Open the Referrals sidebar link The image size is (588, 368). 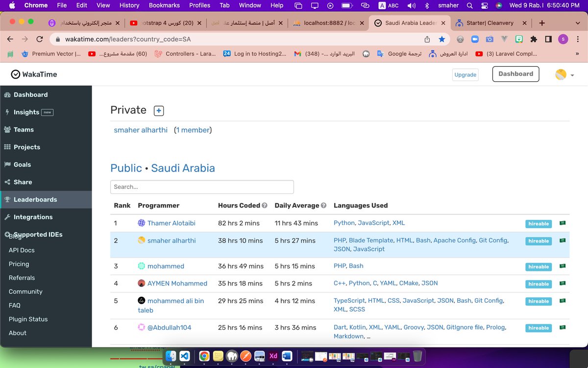pos(22,278)
